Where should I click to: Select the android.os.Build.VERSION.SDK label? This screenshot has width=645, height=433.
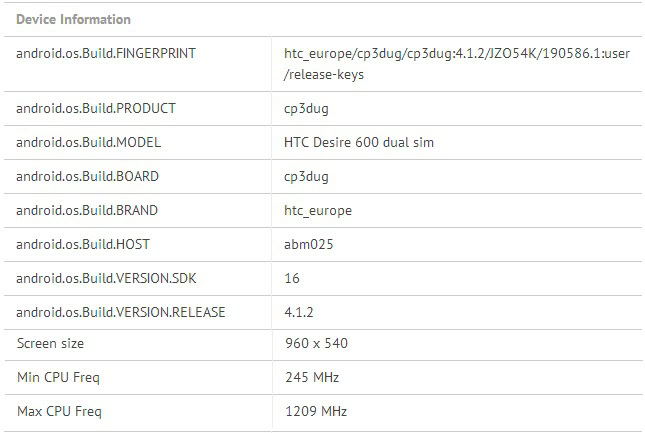click(107, 278)
